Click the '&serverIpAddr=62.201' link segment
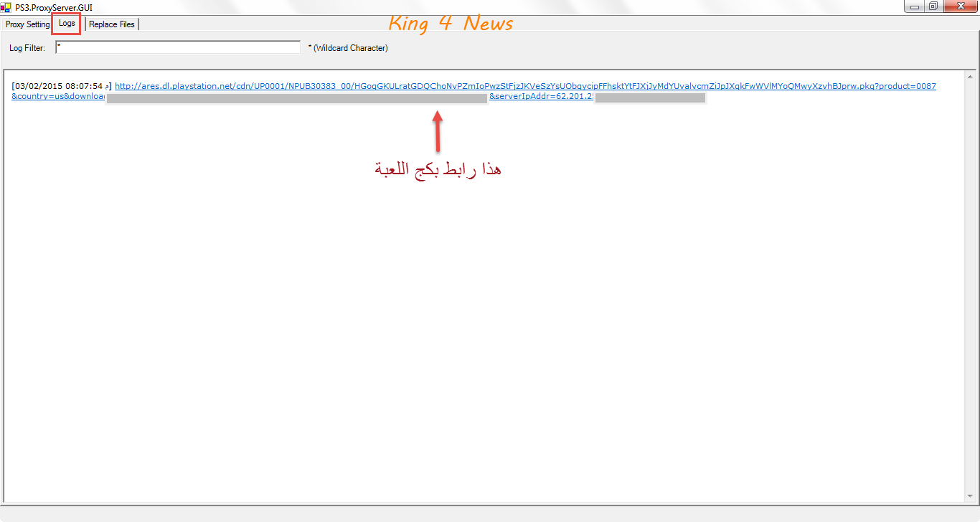The width and height of the screenshot is (980, 522). click(x=541, y=97)
